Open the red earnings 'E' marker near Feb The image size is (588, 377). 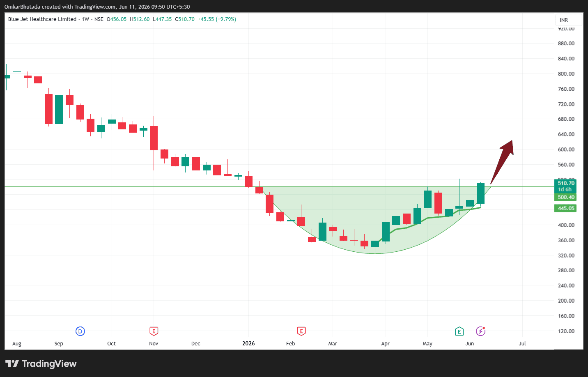tap(301, 331)
